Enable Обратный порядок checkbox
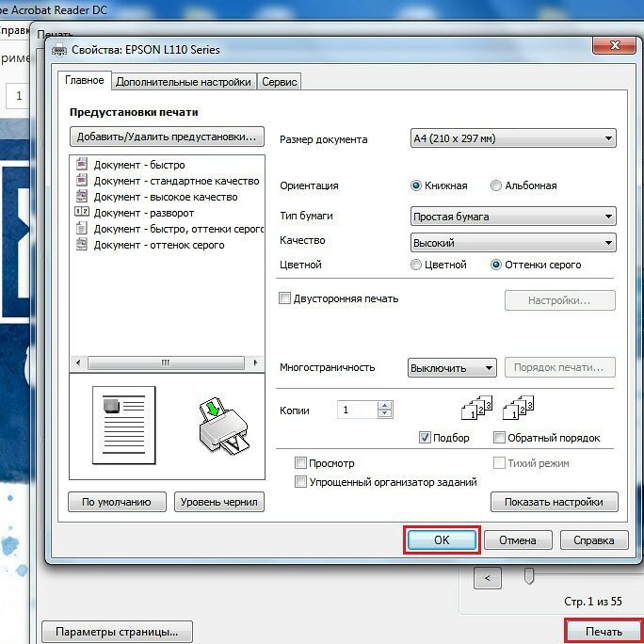Viewport: 644px width, 644px height. point(499,438)
